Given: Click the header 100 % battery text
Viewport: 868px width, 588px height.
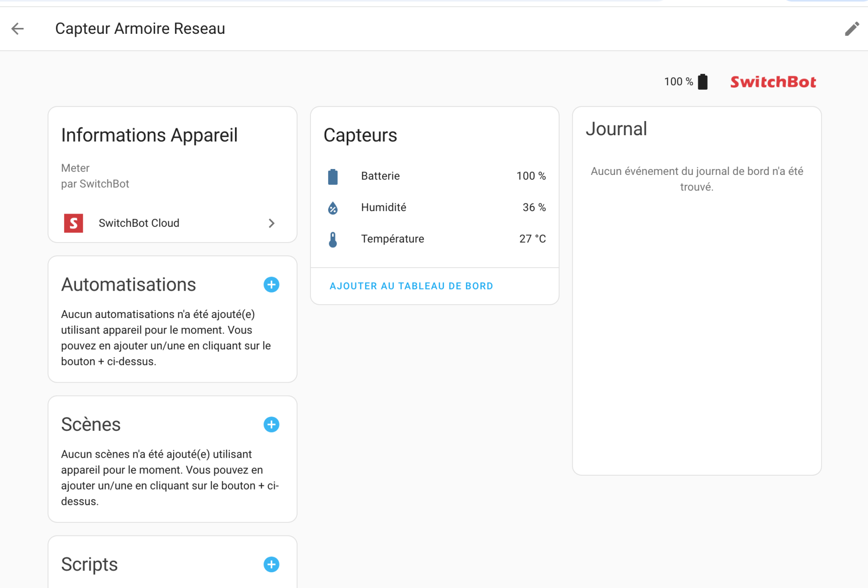Looking at the screenshot, I should point(679,82).
